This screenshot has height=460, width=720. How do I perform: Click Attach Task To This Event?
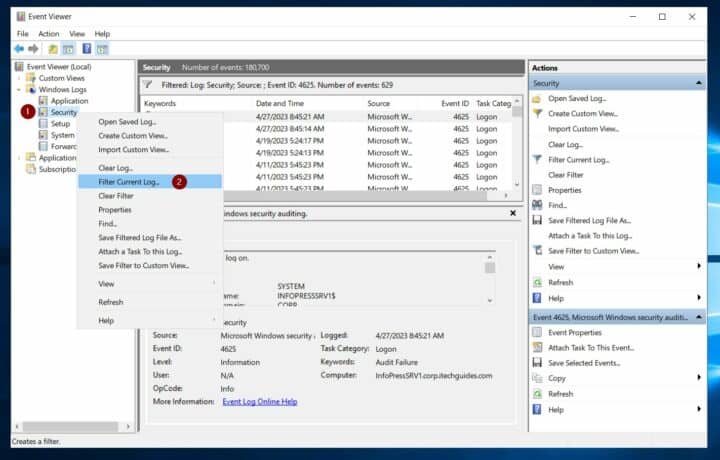tap(593, 347)
